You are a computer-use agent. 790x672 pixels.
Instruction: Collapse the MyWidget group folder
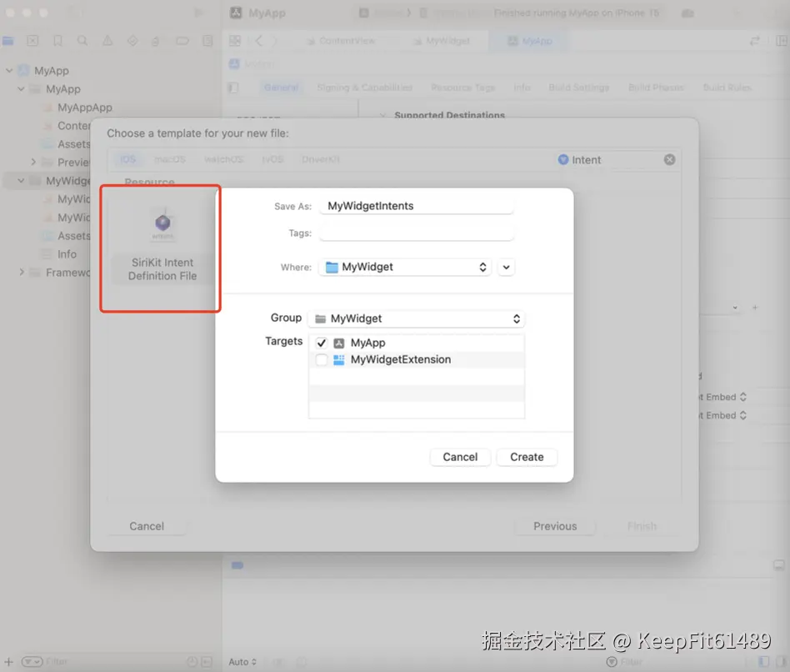coord(21,180)
